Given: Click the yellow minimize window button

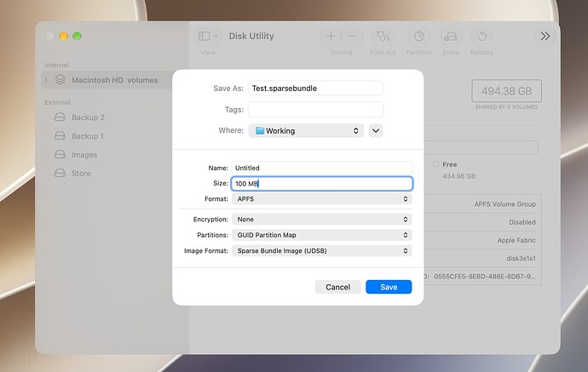Looking at the screenshot, I should (64, 36).
